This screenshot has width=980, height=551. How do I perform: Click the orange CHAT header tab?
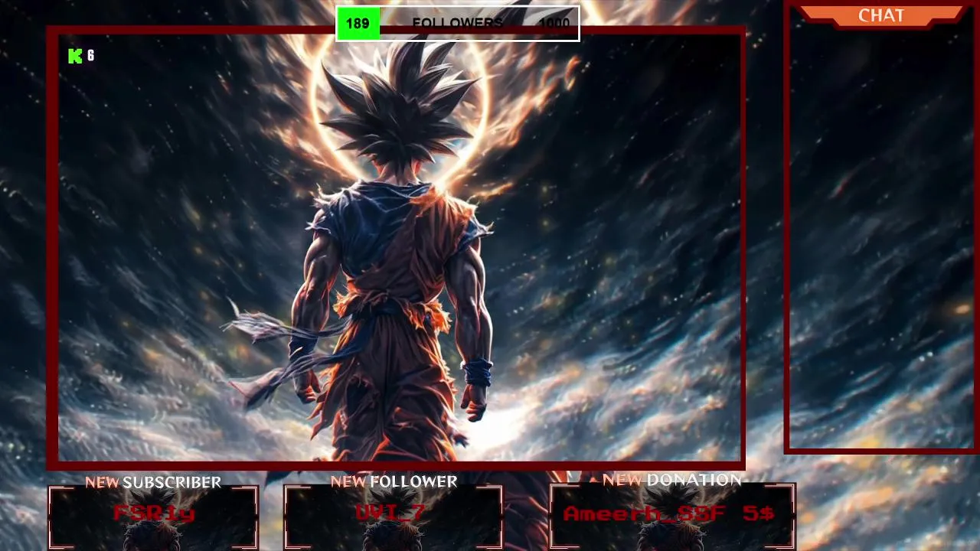881,15
